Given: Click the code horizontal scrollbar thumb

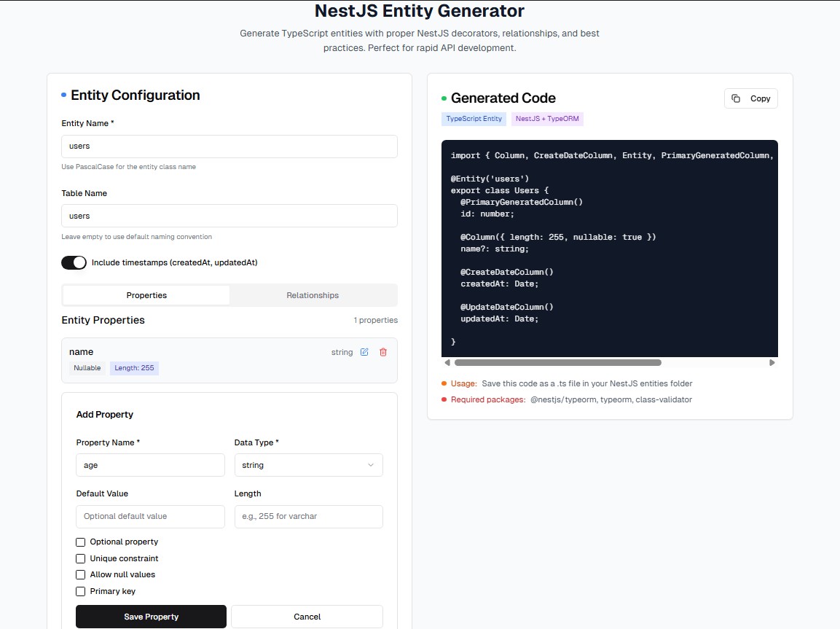Looking at the screenshot, I should [x=557, y=363].
